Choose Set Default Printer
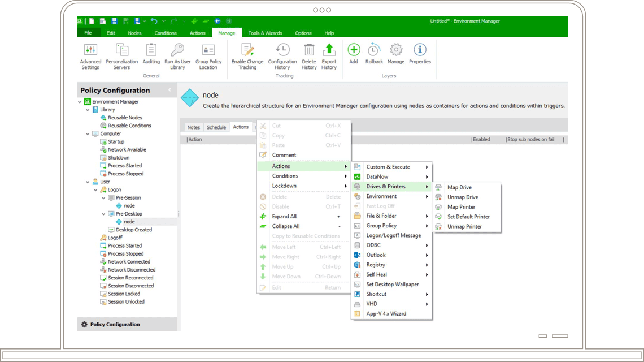 [x=467, y=217]
